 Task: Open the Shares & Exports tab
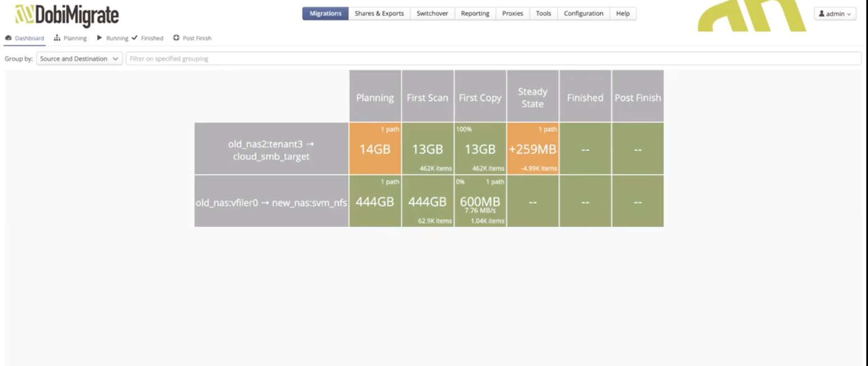379,14
